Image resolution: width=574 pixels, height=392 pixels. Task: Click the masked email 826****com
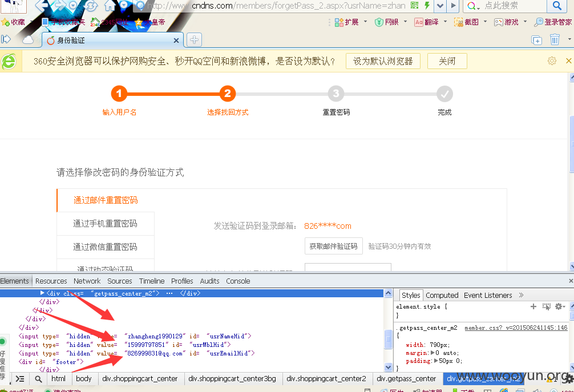(x=328, y=226)
